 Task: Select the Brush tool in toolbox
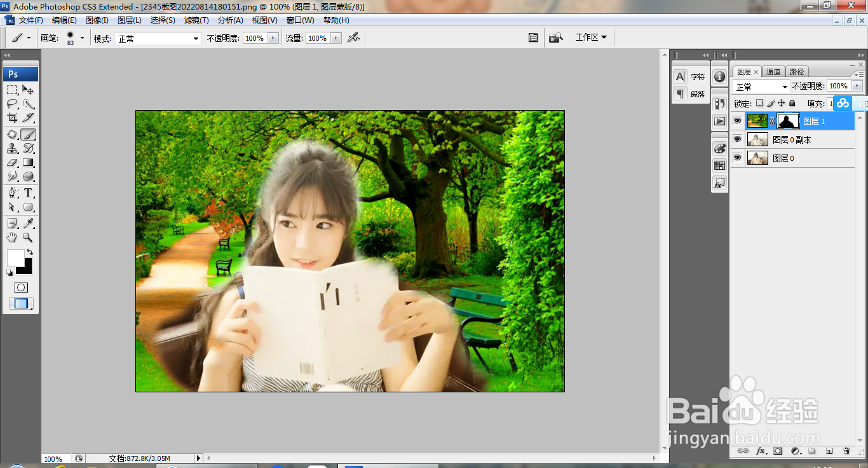tap(29, 134)
